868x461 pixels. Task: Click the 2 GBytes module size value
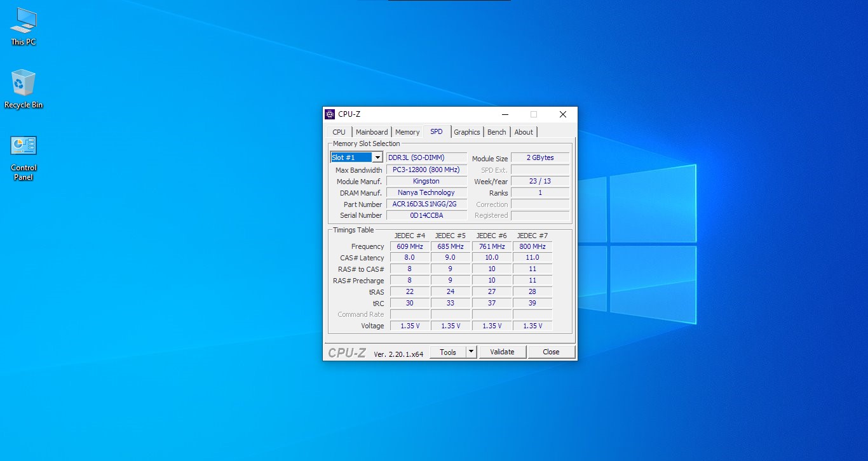(x=540, y=157)
